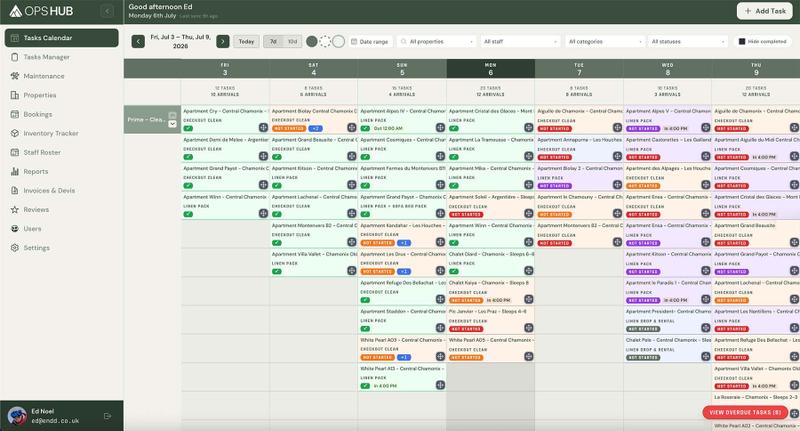
Task: Click the Add Task button
Action: (764, 11)
